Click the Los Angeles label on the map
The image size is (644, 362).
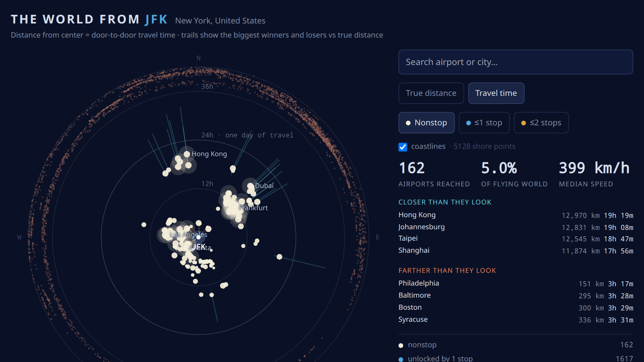[x=189, y=235]
